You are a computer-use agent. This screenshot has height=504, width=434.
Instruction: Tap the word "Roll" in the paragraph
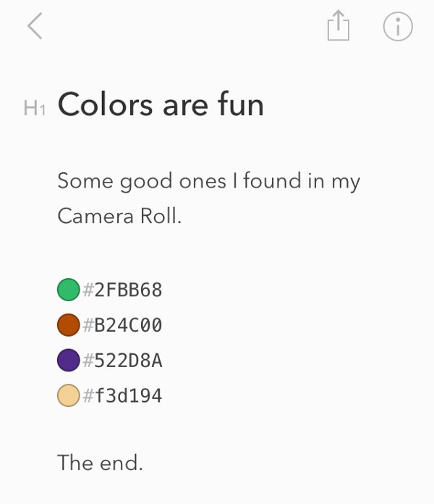[x=158, y=217]
